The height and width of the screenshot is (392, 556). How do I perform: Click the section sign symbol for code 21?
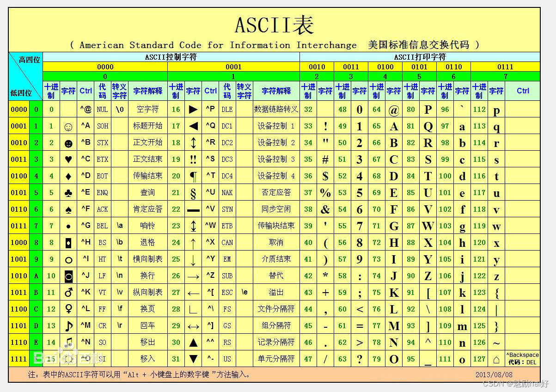coord(193,193)
